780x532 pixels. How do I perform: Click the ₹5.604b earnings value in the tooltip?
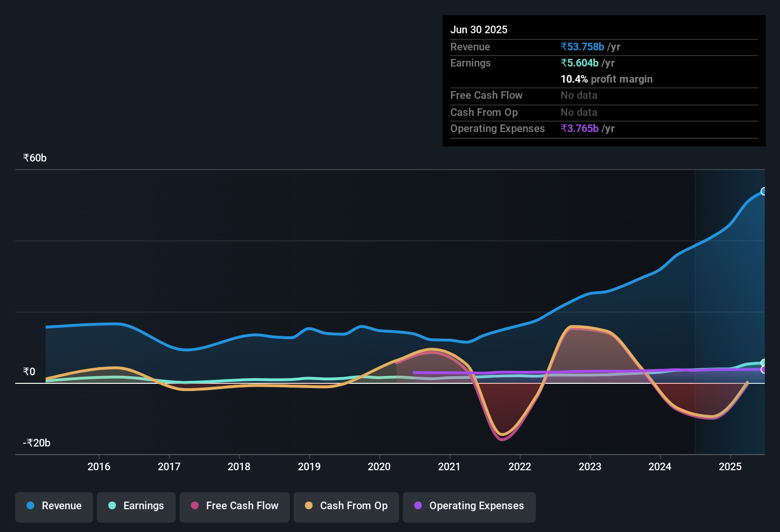tap(580, 63)
